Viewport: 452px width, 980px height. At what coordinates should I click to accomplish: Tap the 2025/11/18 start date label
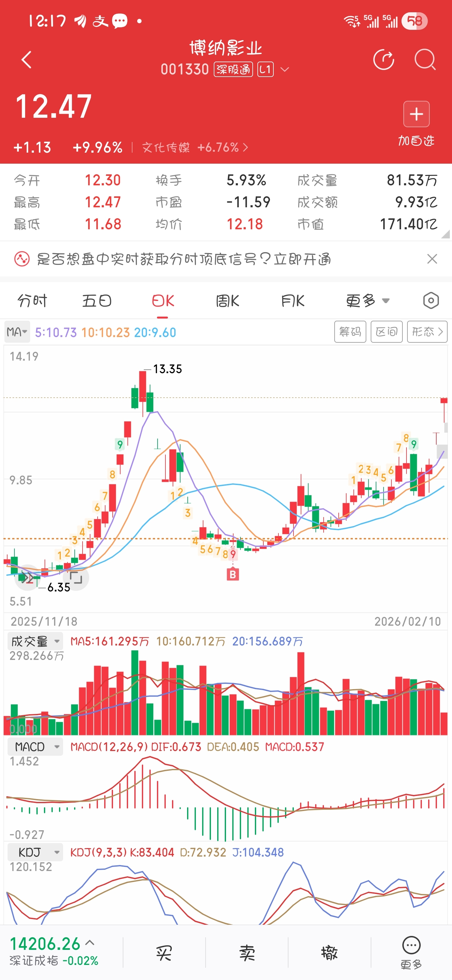pyautogui.click(x=44, y=621)
